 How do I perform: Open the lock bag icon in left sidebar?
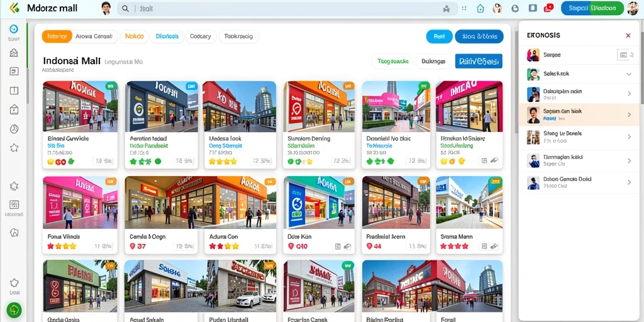click(14, 109)
